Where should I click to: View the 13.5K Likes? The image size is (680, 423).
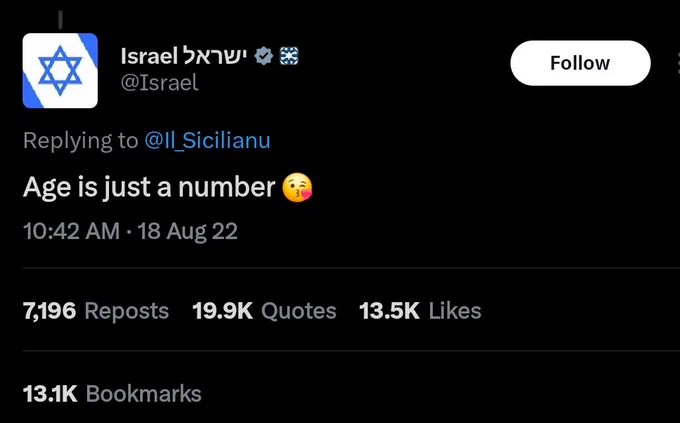420,311
